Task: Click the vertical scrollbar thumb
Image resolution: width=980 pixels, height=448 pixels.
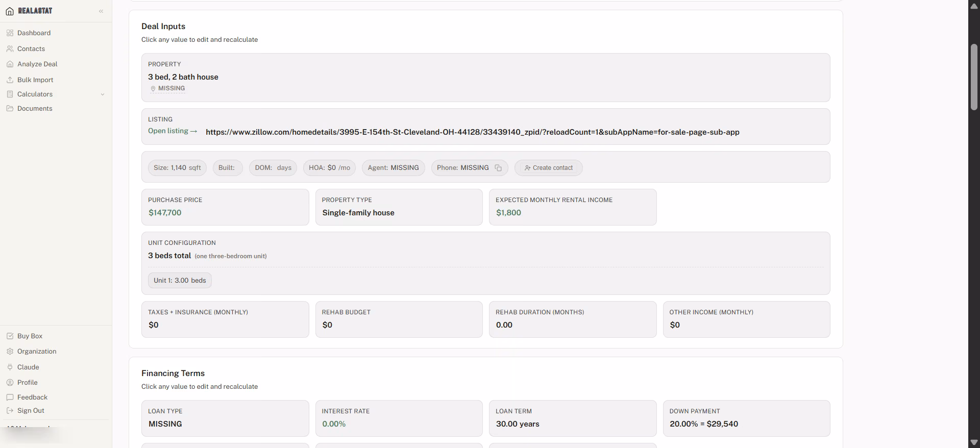Action: point(974,77)
